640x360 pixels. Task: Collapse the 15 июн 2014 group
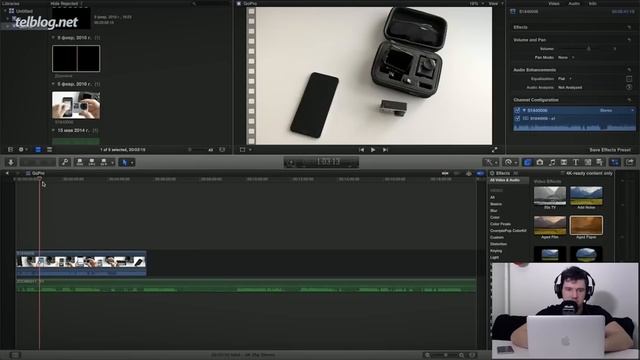pos(53,130)
